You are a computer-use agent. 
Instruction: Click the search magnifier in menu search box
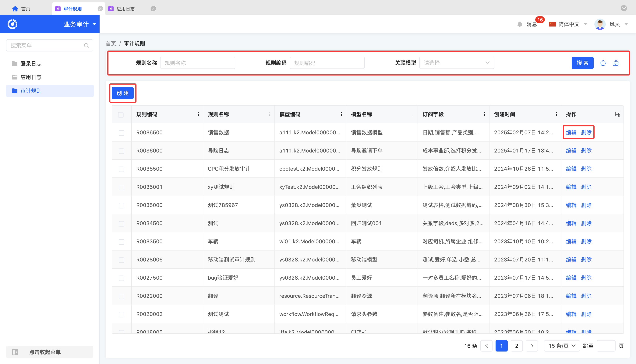pyautogui.click(x=86, y=45)
